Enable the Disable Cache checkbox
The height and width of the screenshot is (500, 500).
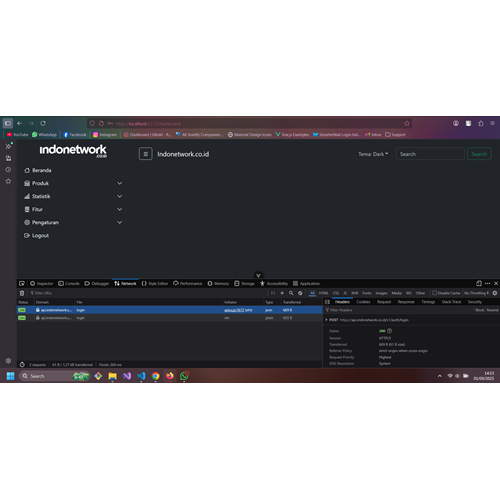click(434, 293)
